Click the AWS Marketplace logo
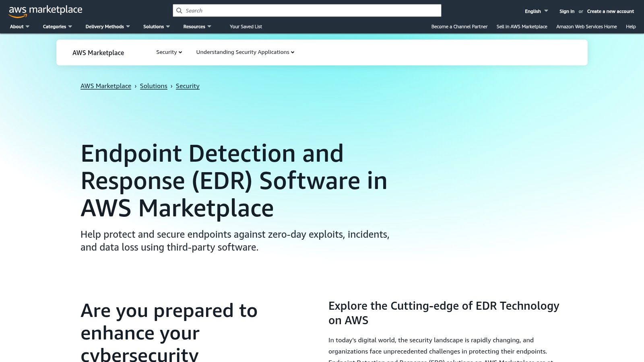The image size is (644, 362). 45,11
